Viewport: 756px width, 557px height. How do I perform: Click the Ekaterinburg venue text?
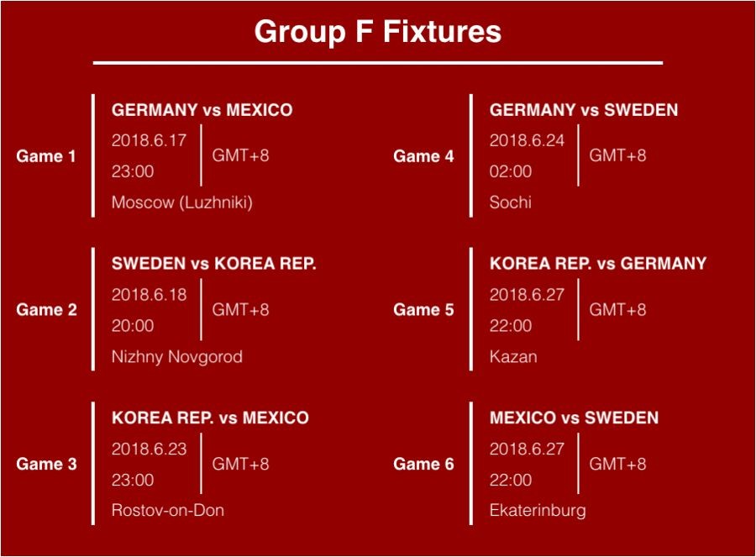[x=538, y=511]
